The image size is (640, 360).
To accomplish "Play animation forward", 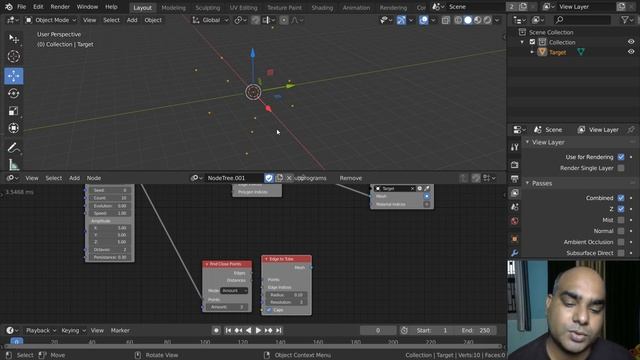I will point(258,330).
